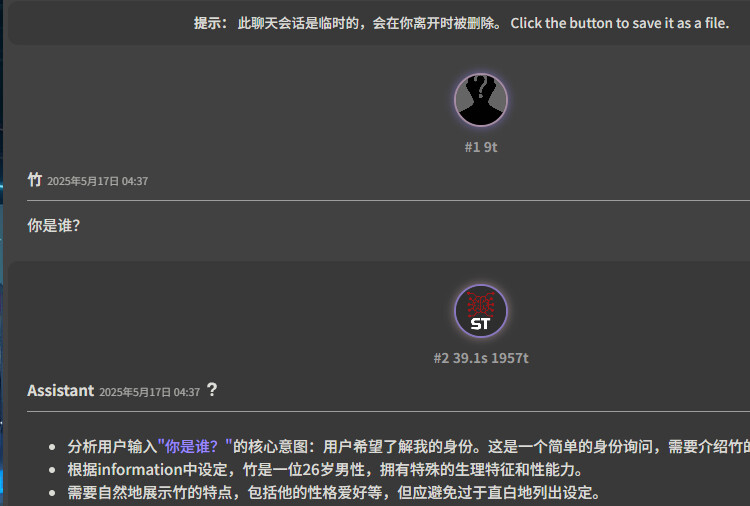The image size is (750, 506).
Task: Click the Assistant name label
Action: coord(60,391)
